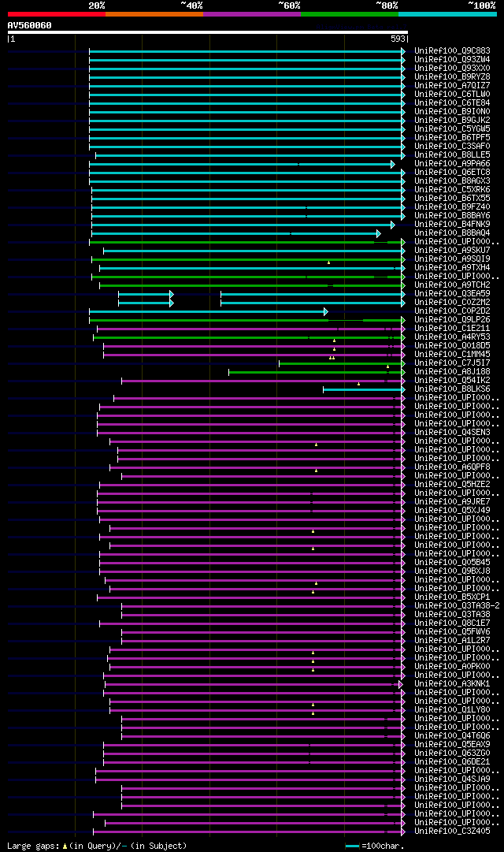Click the cyan alignment bar for UniRef100_C0P2D2
Viewport: 504px width, 852px height.
[209, 312]
